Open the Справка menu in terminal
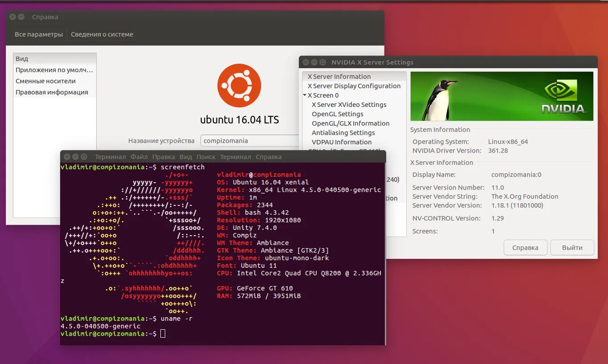 click(269, 157)
